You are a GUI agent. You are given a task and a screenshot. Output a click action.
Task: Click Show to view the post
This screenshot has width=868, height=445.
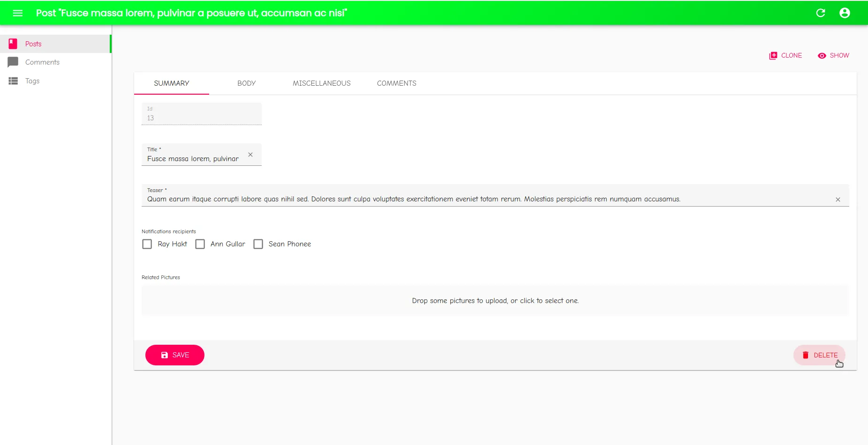click(833, 55)
